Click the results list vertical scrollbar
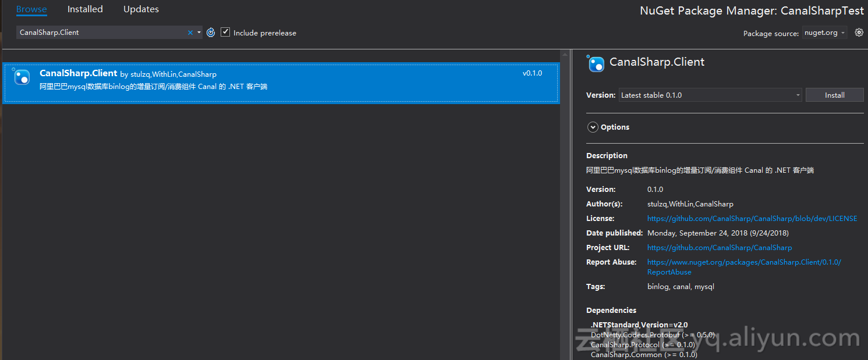The height and width of the screenshot is (360, 868). coord(564,204)
